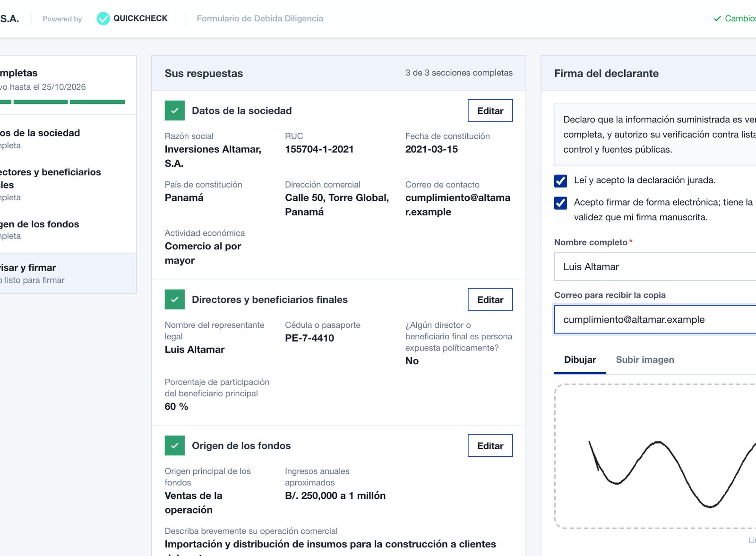Click the contact email cumplimiento@altamar.example in Datos de la sociedad
The image size is (756, 556).
458,205
